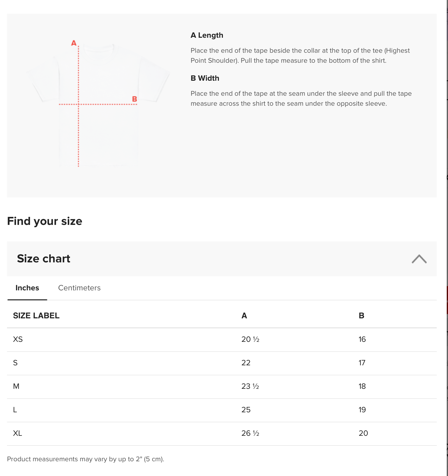Click the B Width heading
448x476 pixels.
(205, 78)
